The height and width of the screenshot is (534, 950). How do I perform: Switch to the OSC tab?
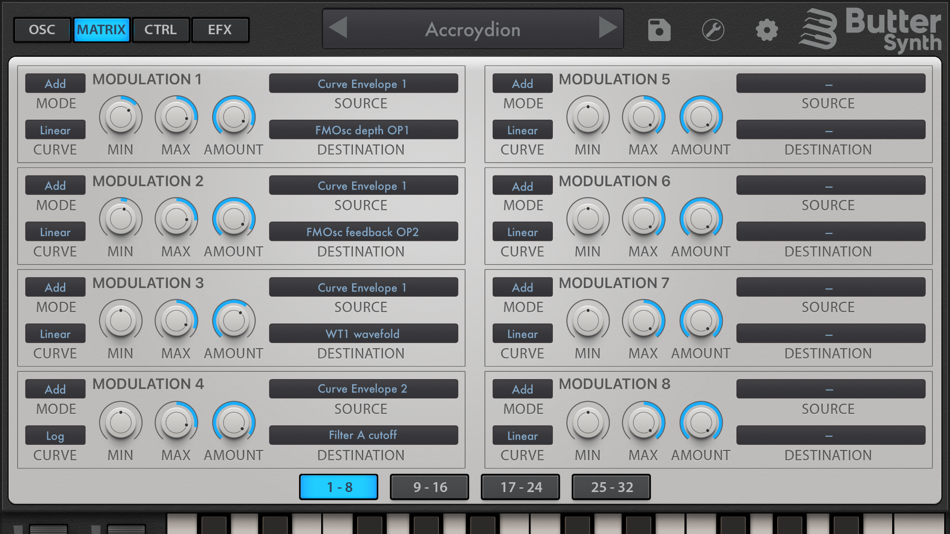tap(42, 30)
